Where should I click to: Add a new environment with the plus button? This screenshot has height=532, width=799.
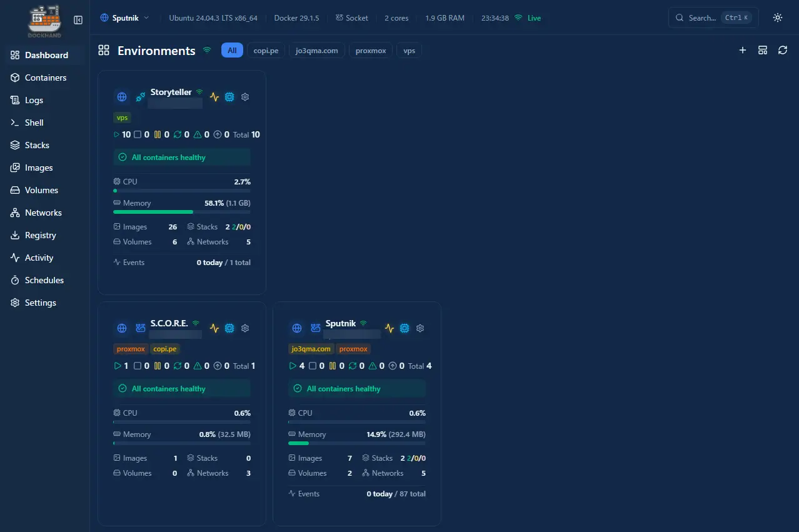pyautogui.click(x=742, y=50)
